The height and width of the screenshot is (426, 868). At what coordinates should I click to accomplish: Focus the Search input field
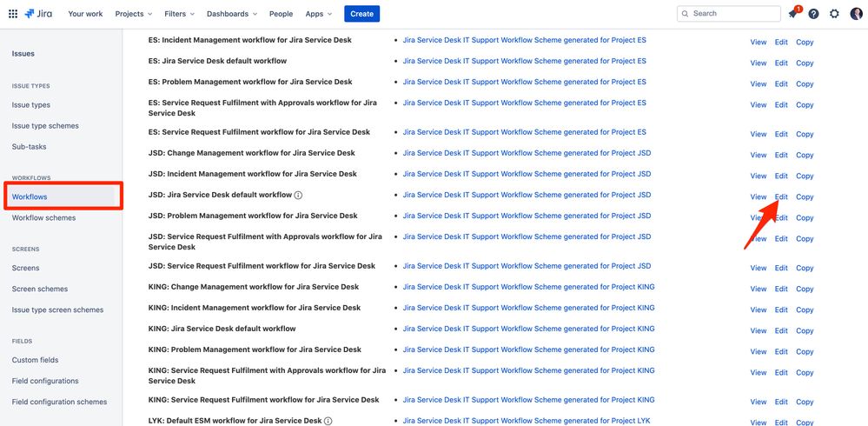pyautogui.click(x=728, y=13)
